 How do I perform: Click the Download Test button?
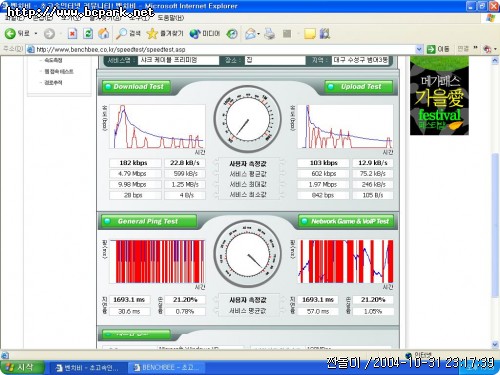(136, 87)
